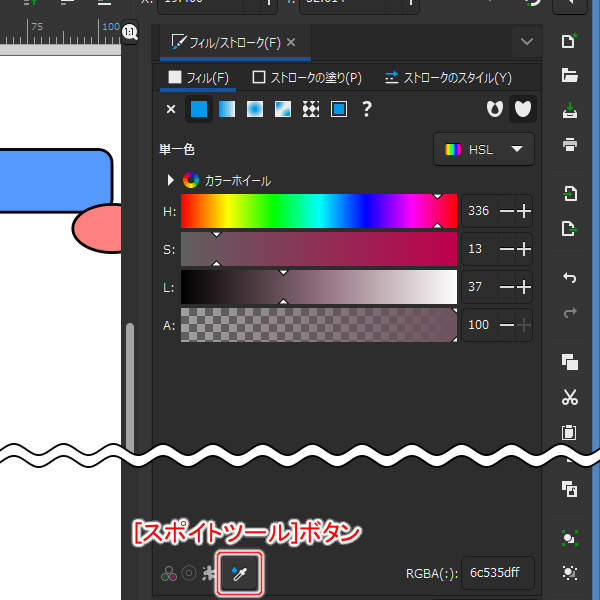Image resolution: width=600 pixels, height=600 pixels.
Task: Choose the linear gradient fill button
Action: [227, 109]
